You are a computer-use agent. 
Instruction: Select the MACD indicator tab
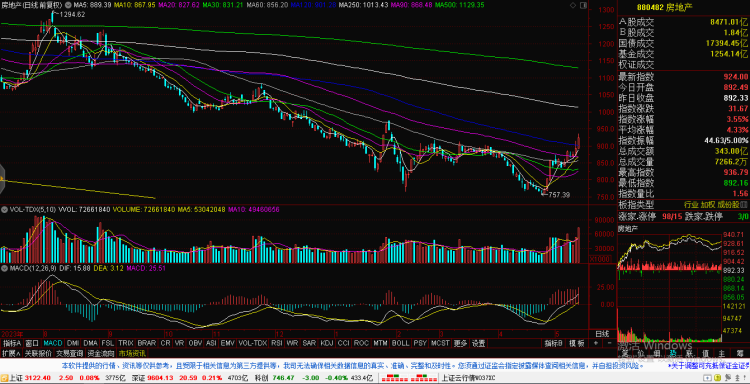tap(53, 343)
